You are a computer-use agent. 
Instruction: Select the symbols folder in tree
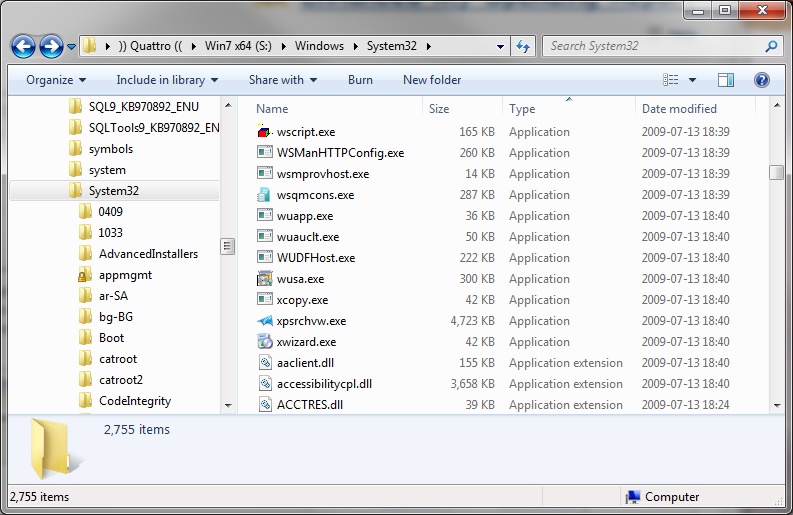point(111,149)
